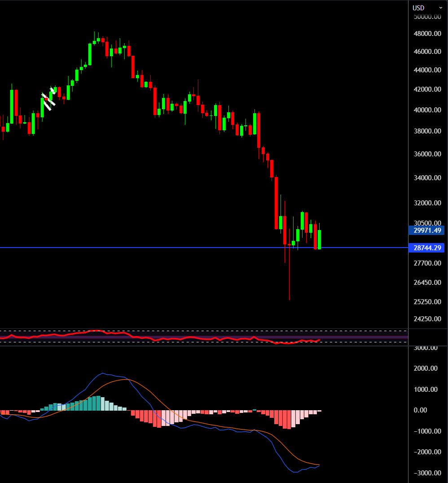Click the 50000.00 price axis label

426,17
